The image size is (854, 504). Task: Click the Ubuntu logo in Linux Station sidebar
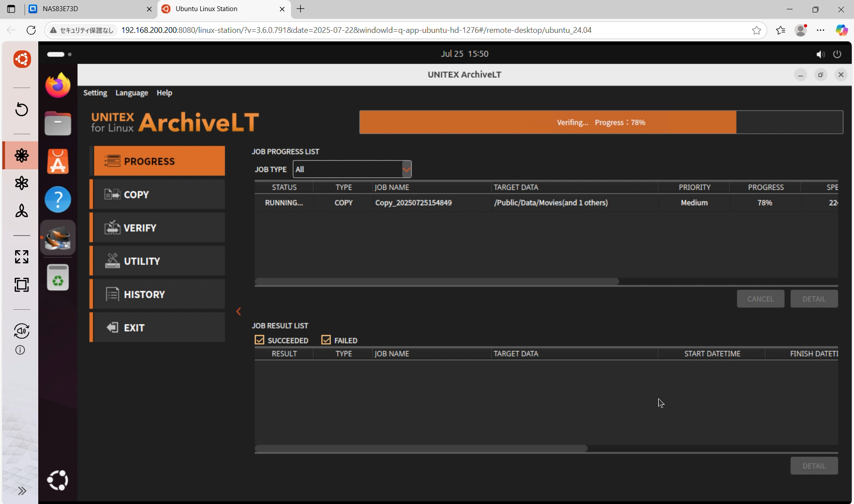22,59
